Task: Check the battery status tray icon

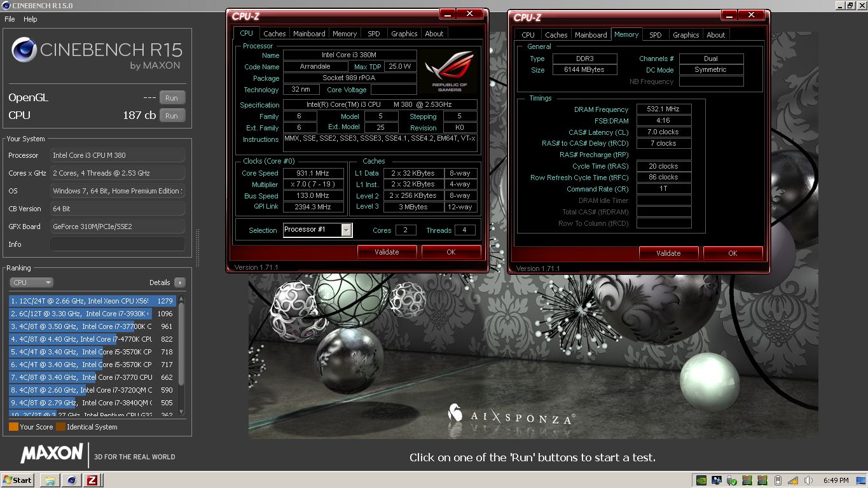Action: [x=778, y=480]
